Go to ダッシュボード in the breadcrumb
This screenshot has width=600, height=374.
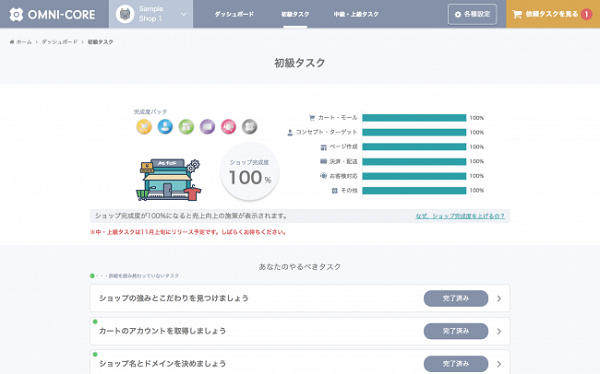(59, 42)
